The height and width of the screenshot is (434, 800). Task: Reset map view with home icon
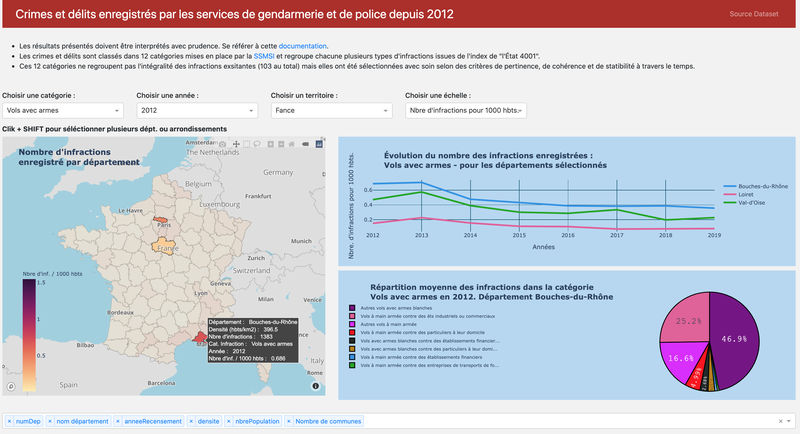pos(292,144)
